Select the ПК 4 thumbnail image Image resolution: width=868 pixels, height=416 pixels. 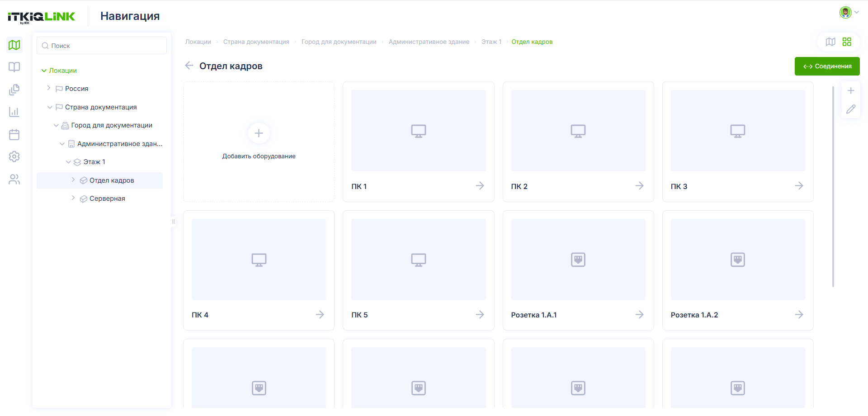259,260
